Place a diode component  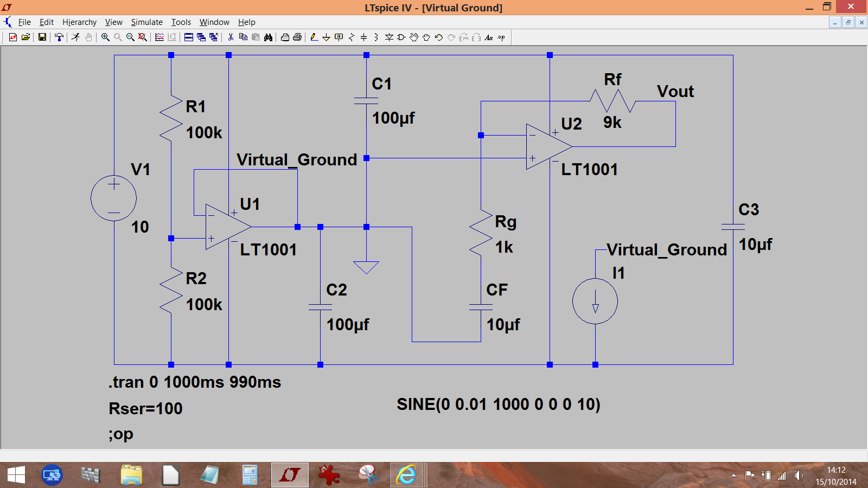click(x=389, y=37)
